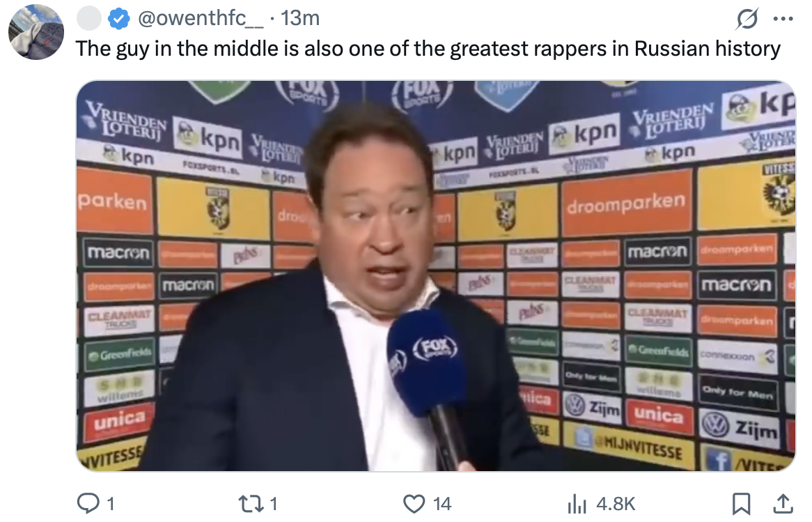Click the tweet text about Russian rappers
This screenshot has height=522, width=812.
[428, 49]
